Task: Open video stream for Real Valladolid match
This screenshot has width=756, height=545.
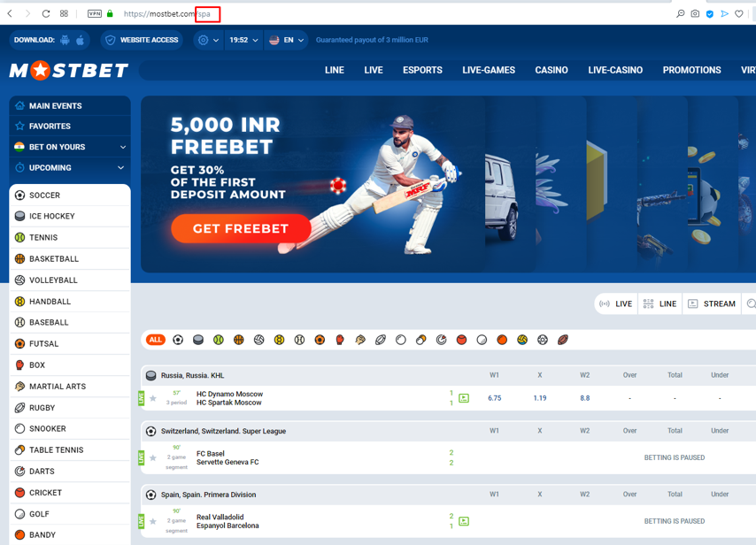Action: [x=464, y=521]
